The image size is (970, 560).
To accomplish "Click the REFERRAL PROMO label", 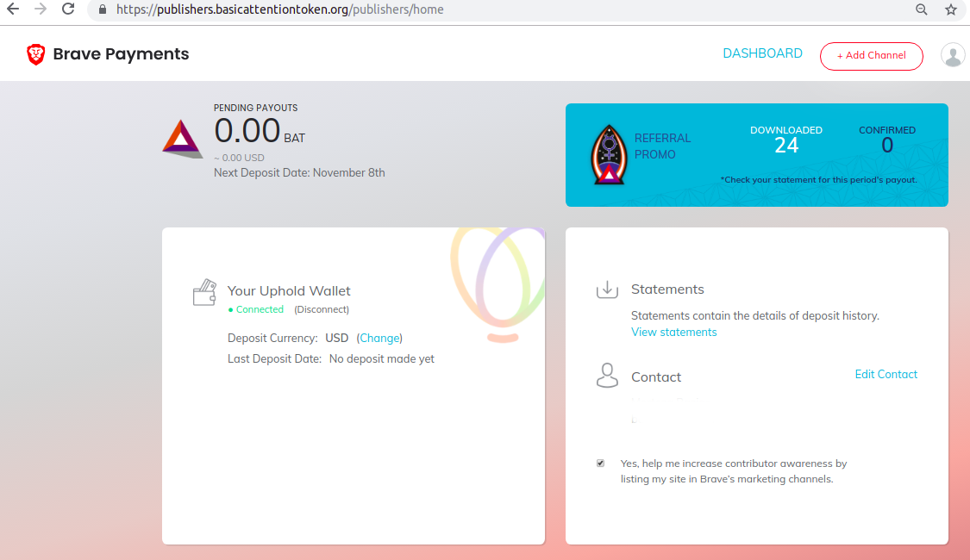I will pos(662,146).
